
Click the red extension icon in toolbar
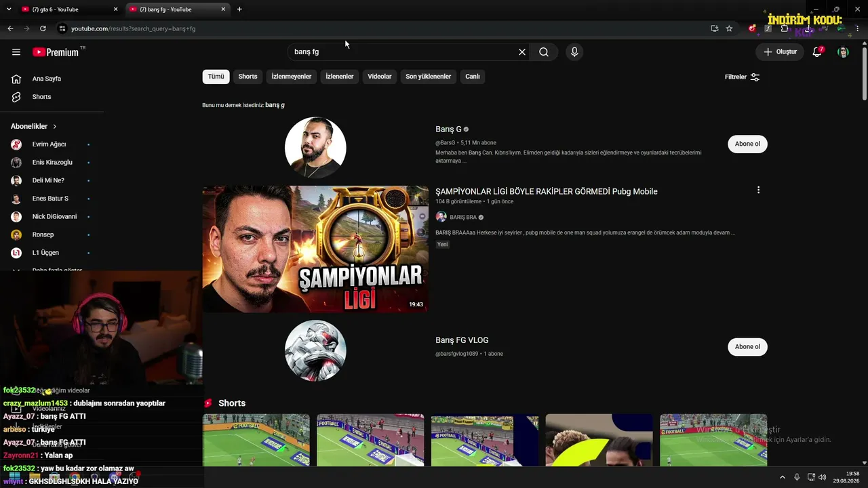click(752, 28)
